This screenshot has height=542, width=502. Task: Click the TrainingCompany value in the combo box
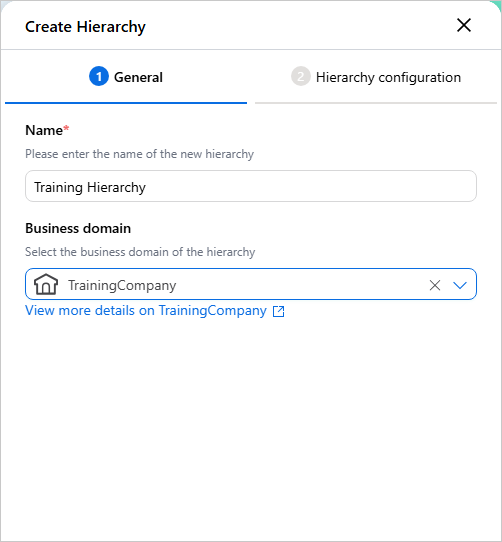pos(122,286)
